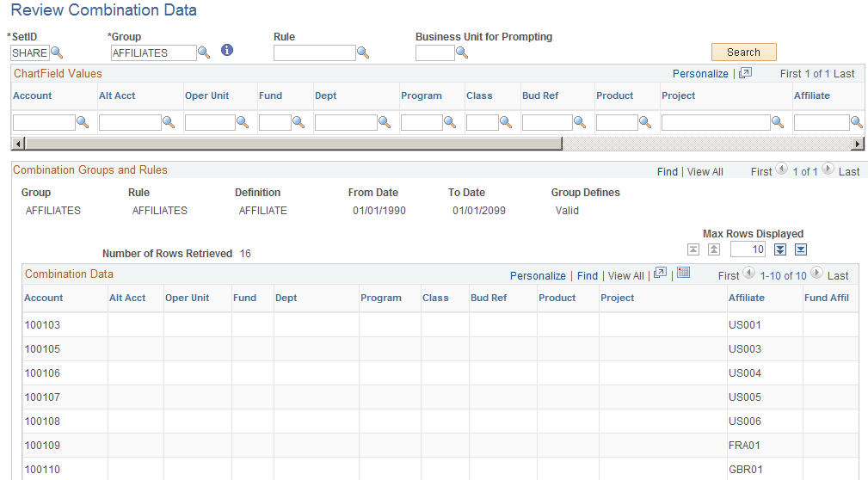Sort Combination Data by Fund Affil column
Screen dimensions: 868x480
[x=827, y=298]
